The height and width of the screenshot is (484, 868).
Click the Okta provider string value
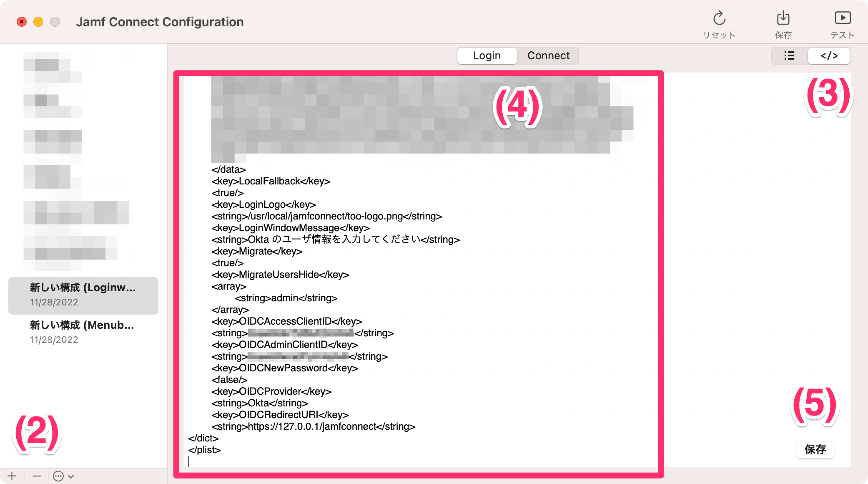260,403
